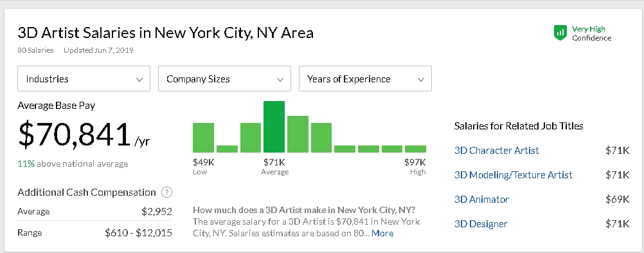This screenshot has height=253, width=644.
Task: Open the 3D Designer salary link
Action: click(x=481, y=224)
